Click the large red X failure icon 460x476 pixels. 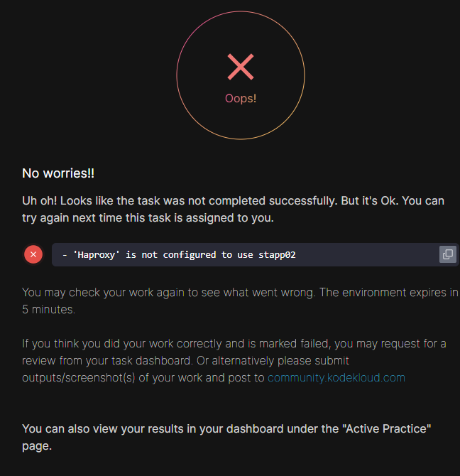point(241,67)
